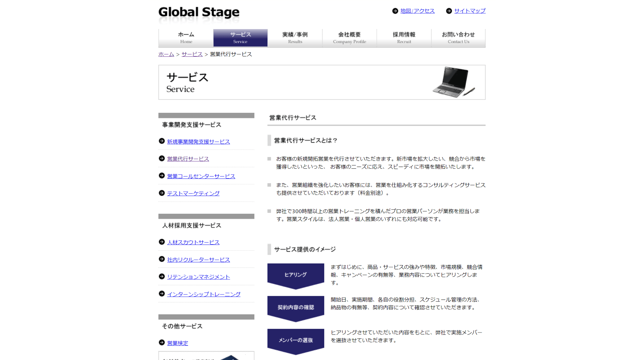Follow the サービス breadcrumb link
644x360 pixels.
coord(192,54)
